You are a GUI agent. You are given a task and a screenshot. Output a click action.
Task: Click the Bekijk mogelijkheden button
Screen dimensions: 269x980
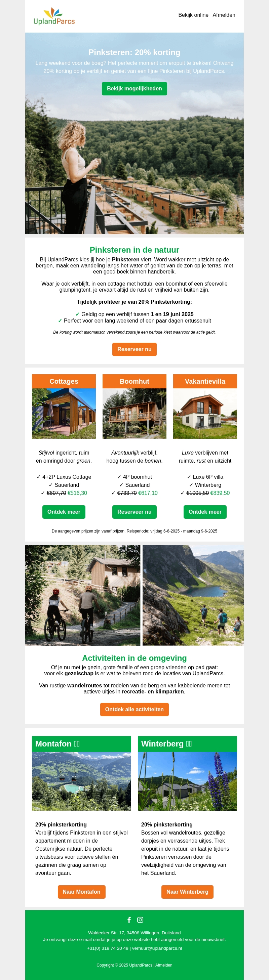point(134,89)
